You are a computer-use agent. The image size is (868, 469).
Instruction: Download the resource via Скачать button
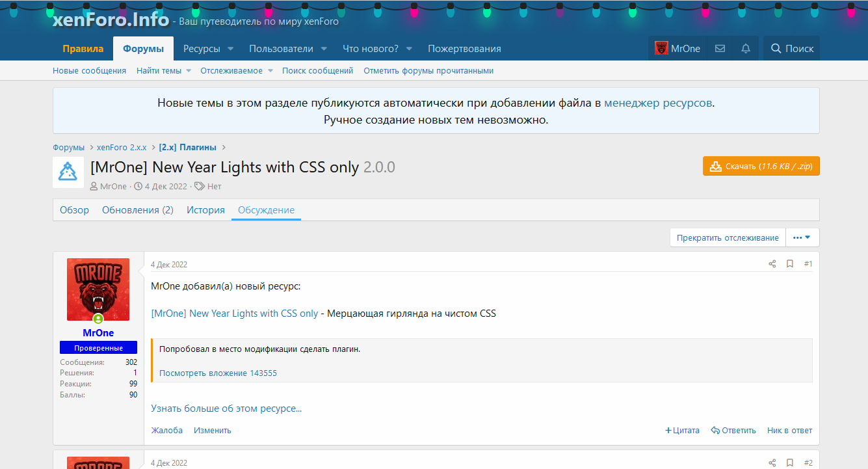761,166
